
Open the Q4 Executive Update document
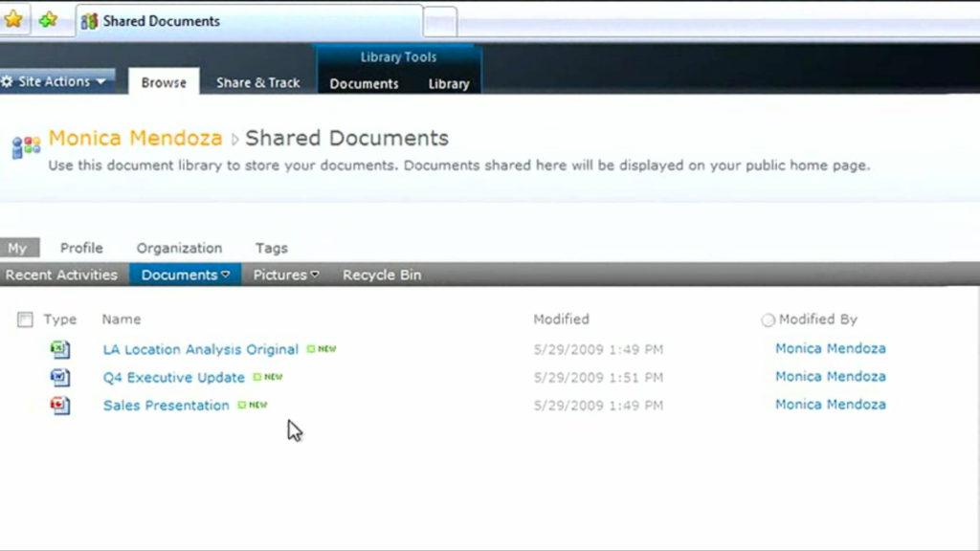(174, 377)
